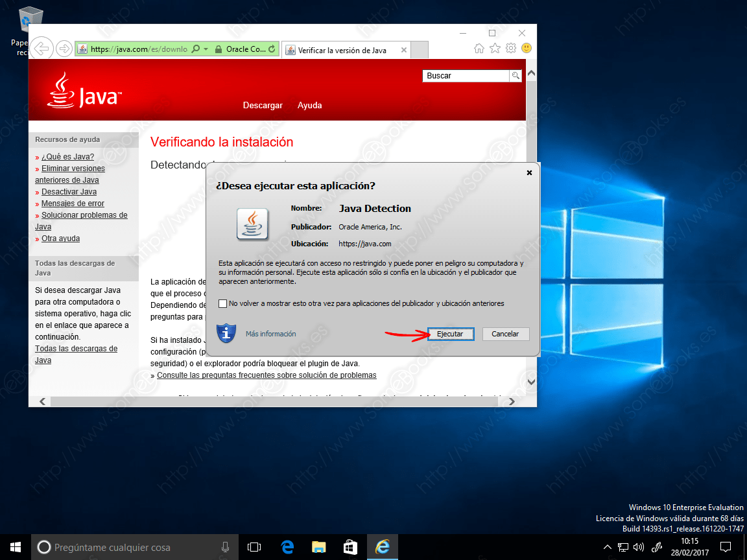Click the horizontal scrollbar left arrow
The height and width of the screenshot is (560, 747).
coord(42,401)
